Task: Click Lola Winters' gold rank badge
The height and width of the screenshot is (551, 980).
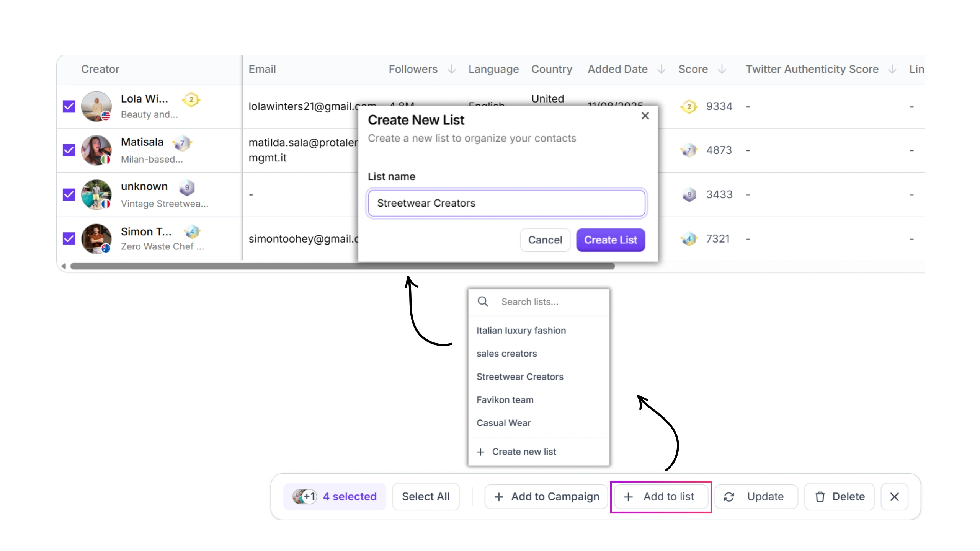Action: click(x=191, y=99)
